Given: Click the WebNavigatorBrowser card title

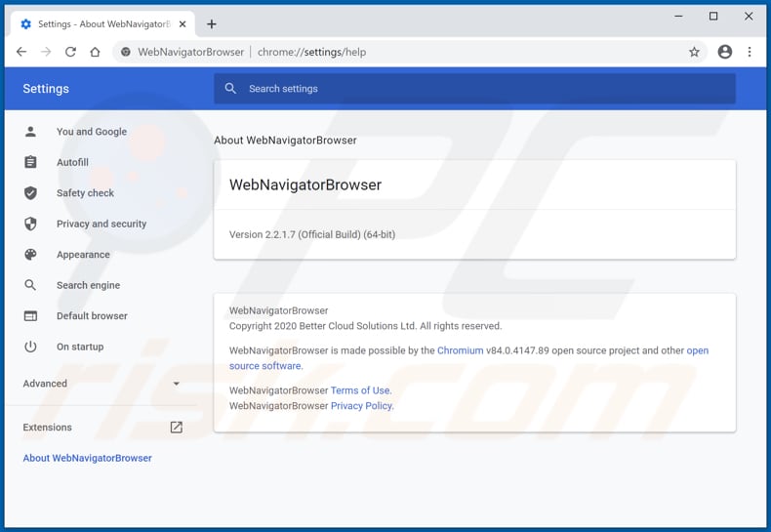Looking at the screenshot, I should pos(305,184).
